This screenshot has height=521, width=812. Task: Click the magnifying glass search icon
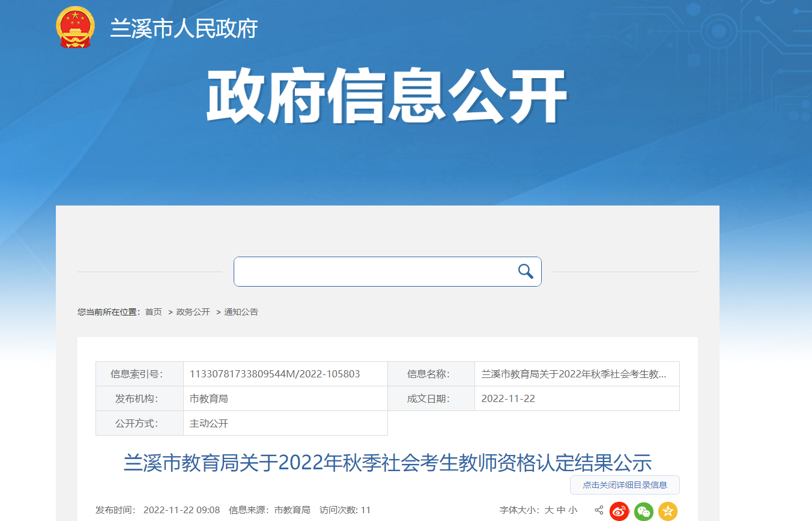526,272
